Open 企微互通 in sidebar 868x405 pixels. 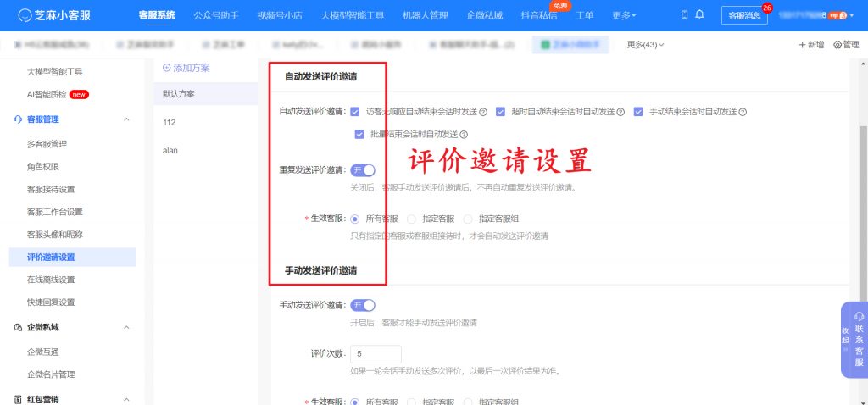coord(42,352)
